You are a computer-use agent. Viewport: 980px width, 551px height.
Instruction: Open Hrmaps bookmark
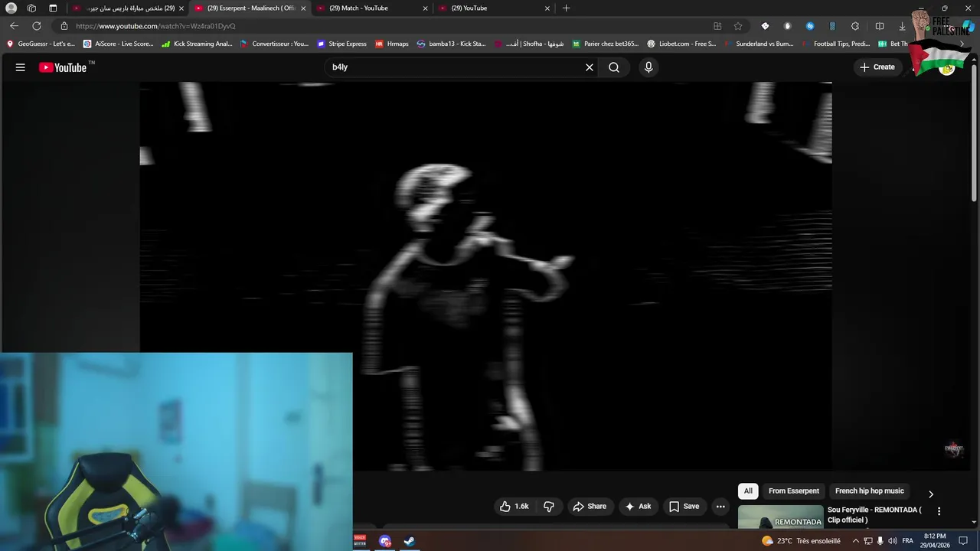coord(392,44)
